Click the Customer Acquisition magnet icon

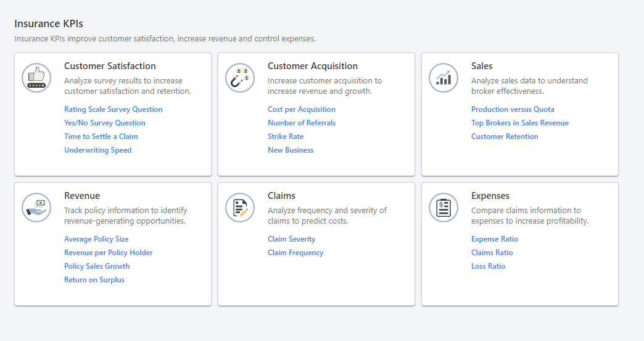click(x=240, y=78)
